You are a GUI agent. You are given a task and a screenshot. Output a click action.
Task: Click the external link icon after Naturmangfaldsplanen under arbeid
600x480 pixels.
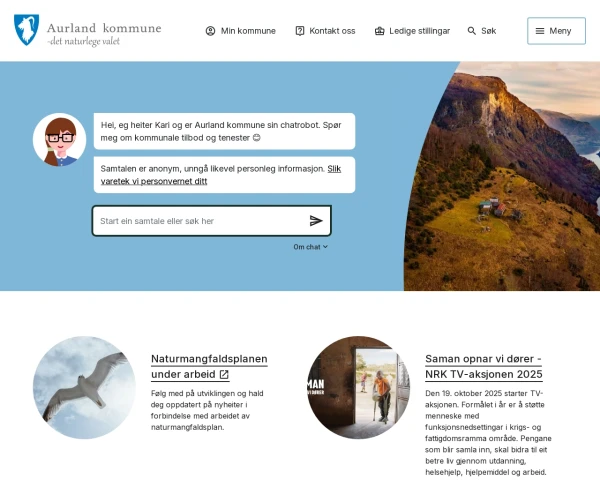tap(224, 374)
